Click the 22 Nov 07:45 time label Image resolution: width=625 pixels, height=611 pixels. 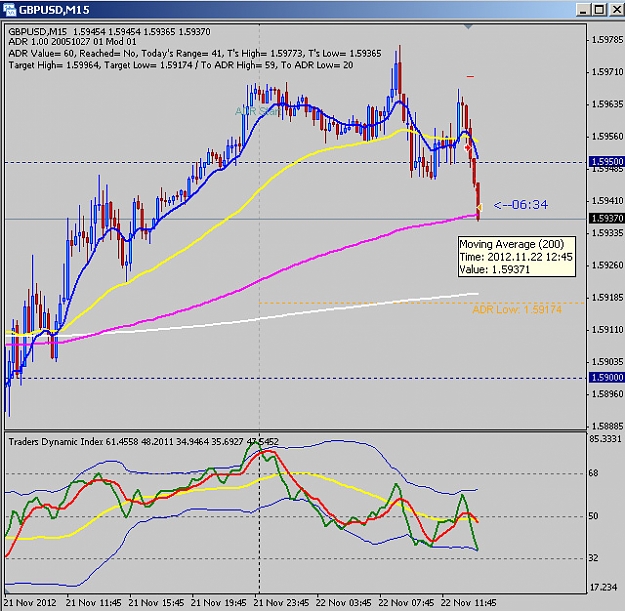406,602
